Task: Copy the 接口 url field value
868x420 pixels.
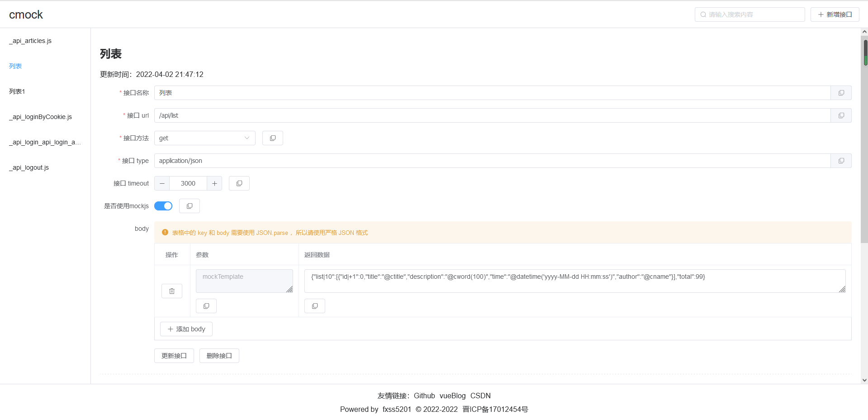Action: [x=841, y=115]
